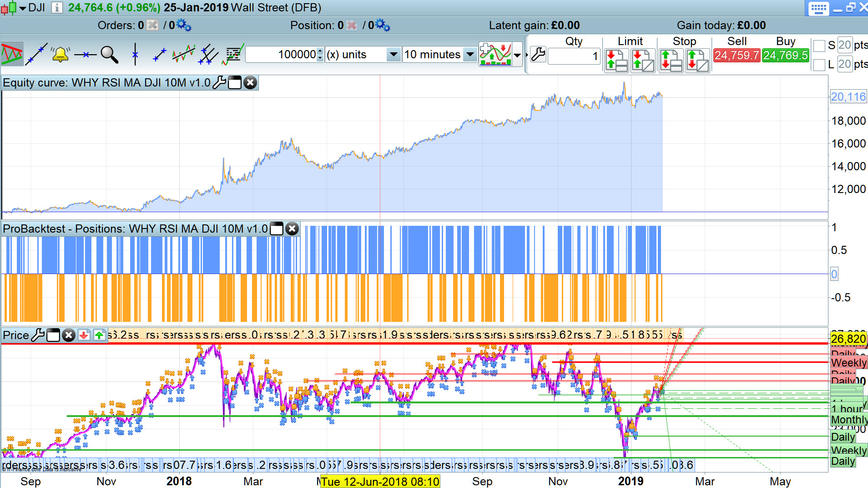Enable the L limit checkbox

pos(819,65)
